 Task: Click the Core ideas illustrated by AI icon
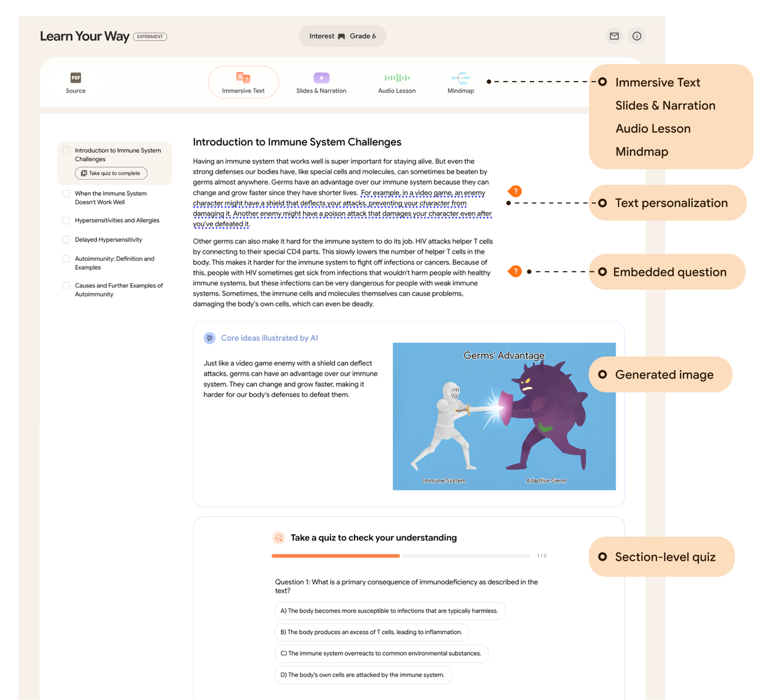click(x=209, y=338)
